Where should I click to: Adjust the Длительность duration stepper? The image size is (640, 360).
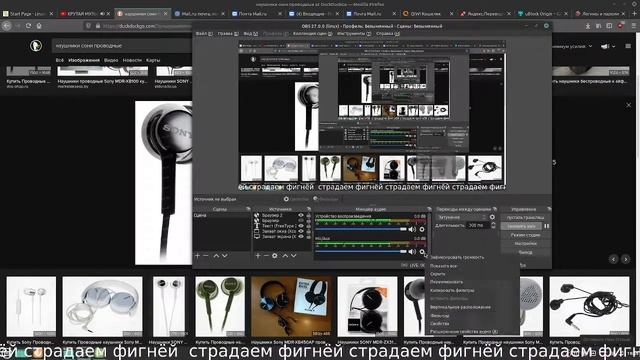click(493, 225)
